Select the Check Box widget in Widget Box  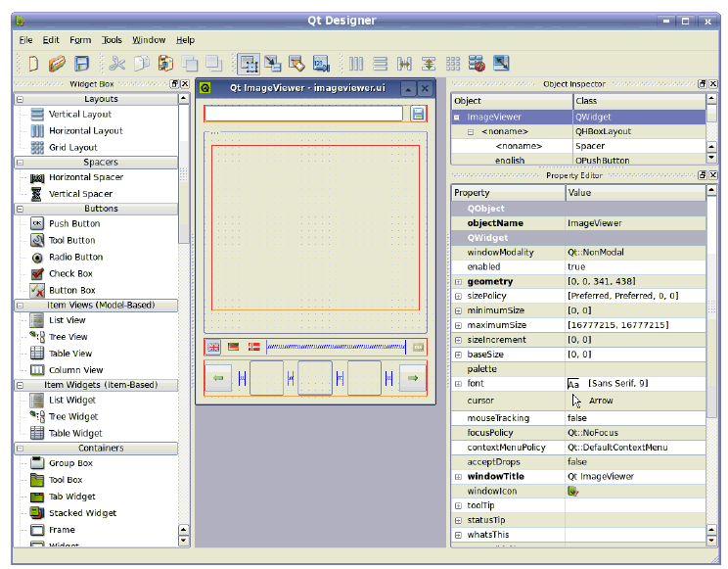tap(70, 273)
